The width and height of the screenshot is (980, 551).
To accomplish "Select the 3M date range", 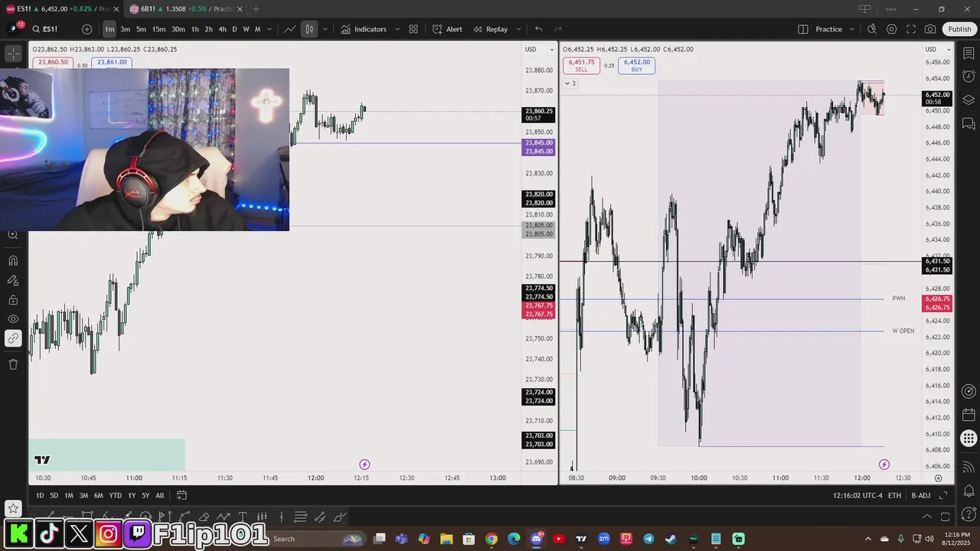I will tap(84, 495).
